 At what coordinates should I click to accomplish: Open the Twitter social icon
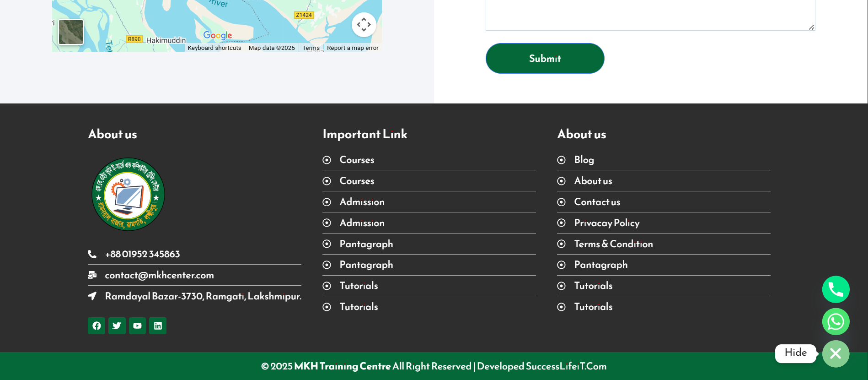click(117, 326)
